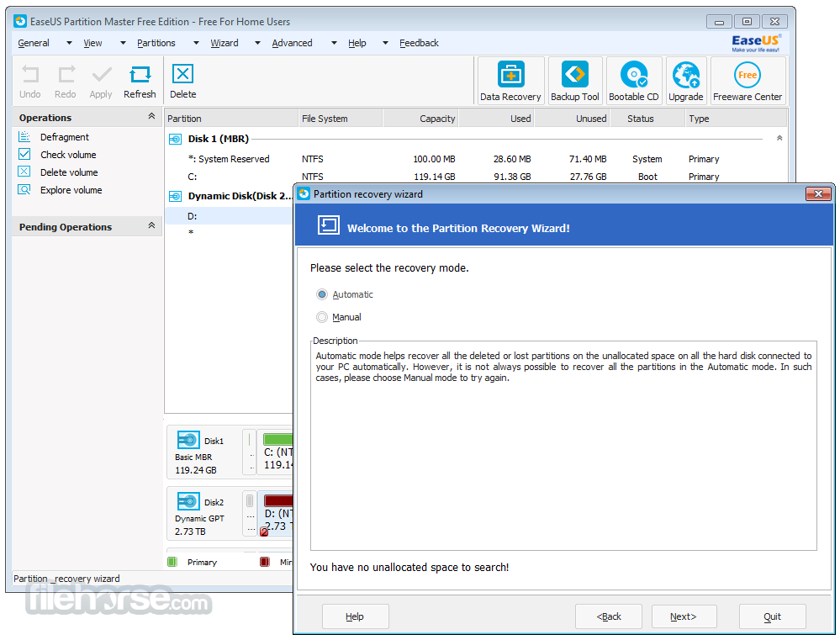Sort by Status column header

point(647,119)
